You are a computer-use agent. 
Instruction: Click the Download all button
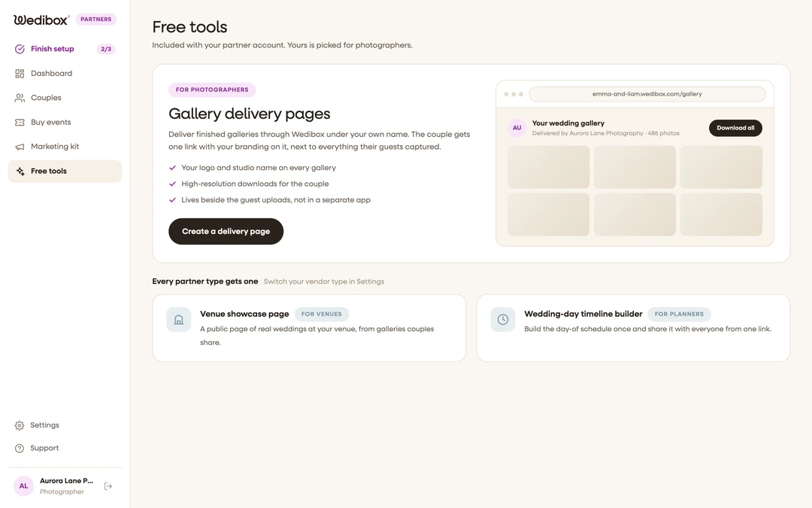tap(735, 128)
